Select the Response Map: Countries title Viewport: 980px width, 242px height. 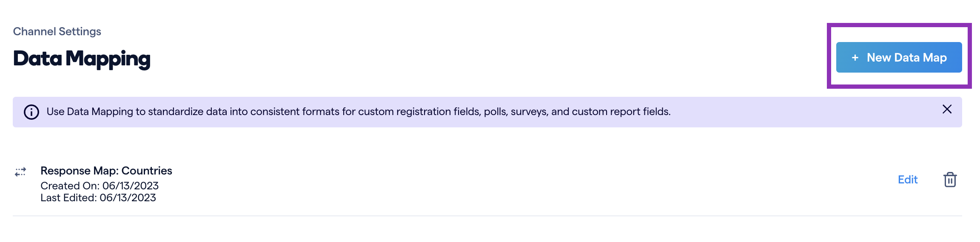(106, 171)
